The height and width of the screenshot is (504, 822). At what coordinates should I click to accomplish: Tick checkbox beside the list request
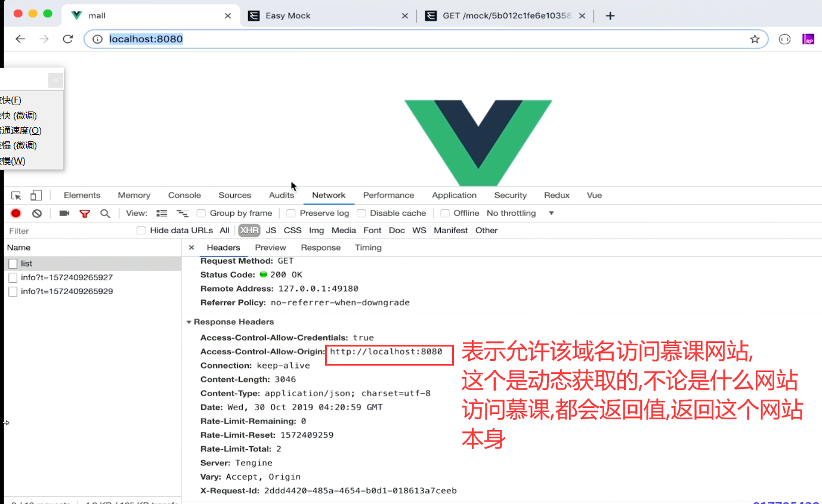pos(13,264)
